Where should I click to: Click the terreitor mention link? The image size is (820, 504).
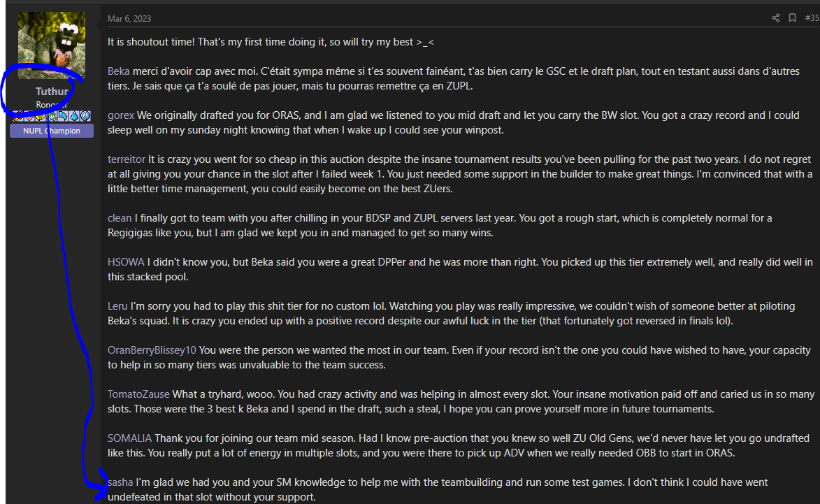pos(127,159)
